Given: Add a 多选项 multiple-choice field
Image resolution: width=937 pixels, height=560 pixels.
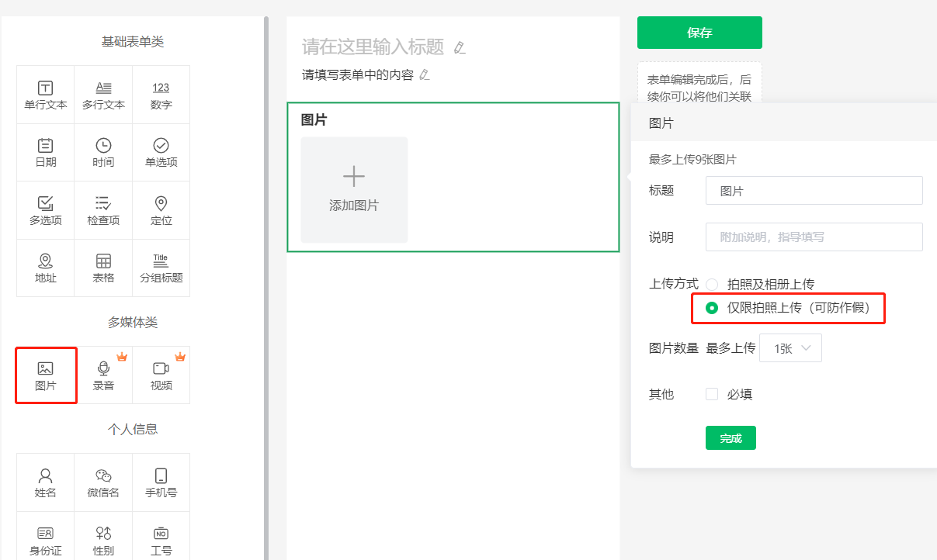Looking at the screenshot, I should (46, 210).
